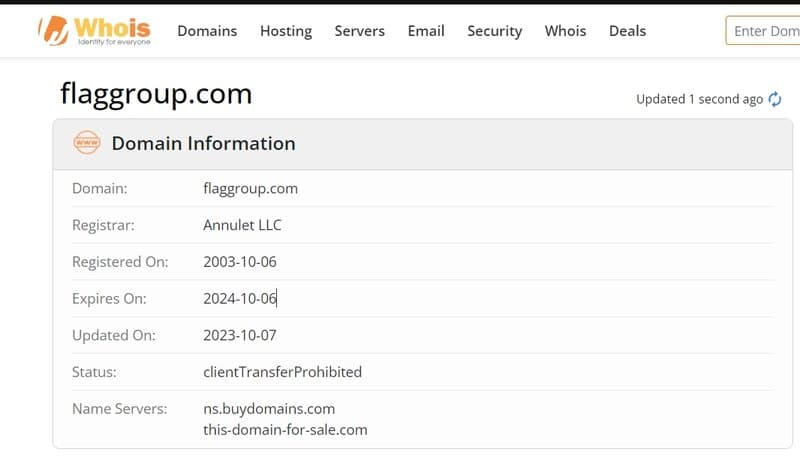Open the Whois menu item
800x464 pixels.
[x=565, y=31]
